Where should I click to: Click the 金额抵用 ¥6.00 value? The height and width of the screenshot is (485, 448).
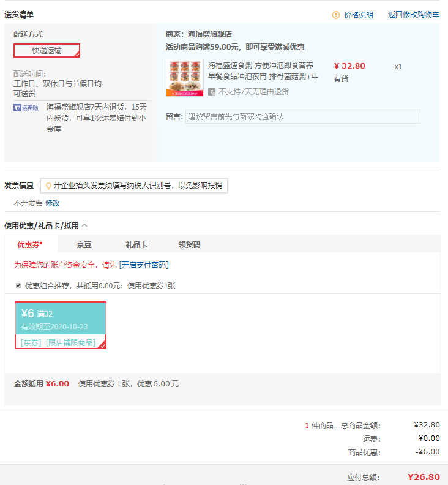click(x=57, y=383)
